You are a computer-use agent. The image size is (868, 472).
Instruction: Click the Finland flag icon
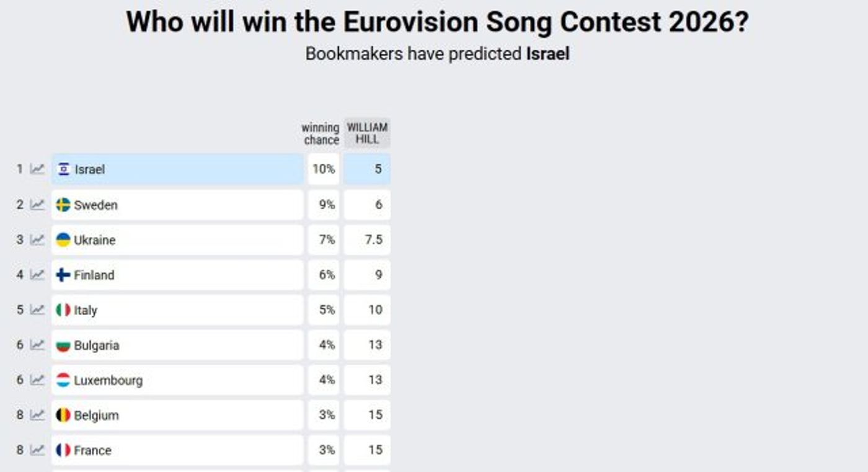pos(63,275)
